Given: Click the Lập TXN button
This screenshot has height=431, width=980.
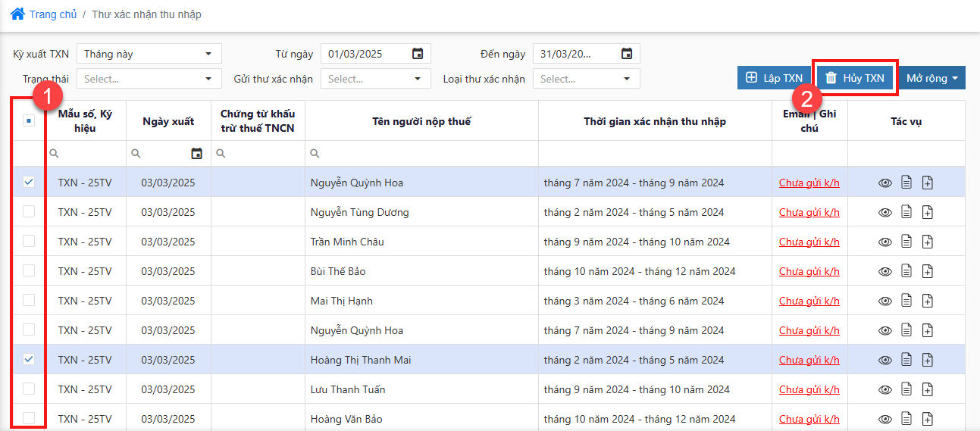Looking at the screenshot, I should click(774, 78).
